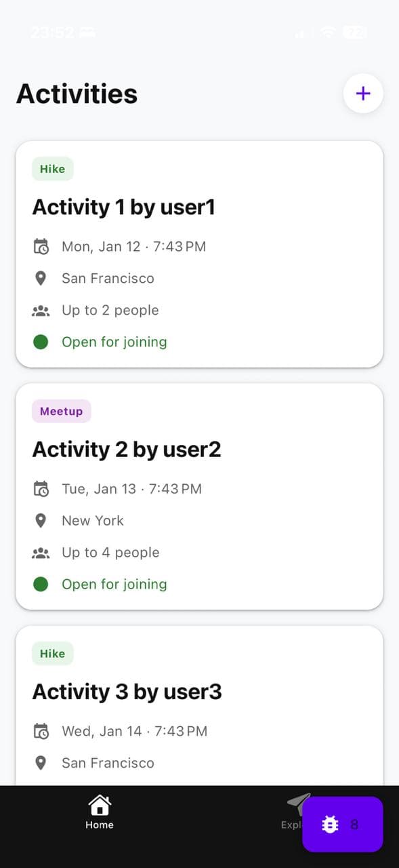Image resolution: width=399 pixels, height=868 pixels.
Task: Select the Meetup category chip on Activity 2
Action: point(61,411)
